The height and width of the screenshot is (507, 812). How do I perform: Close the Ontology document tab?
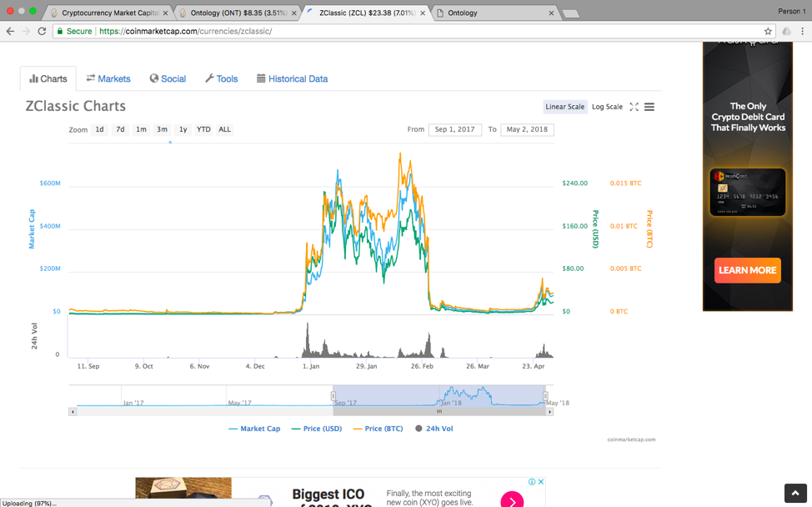coord(551,13)
